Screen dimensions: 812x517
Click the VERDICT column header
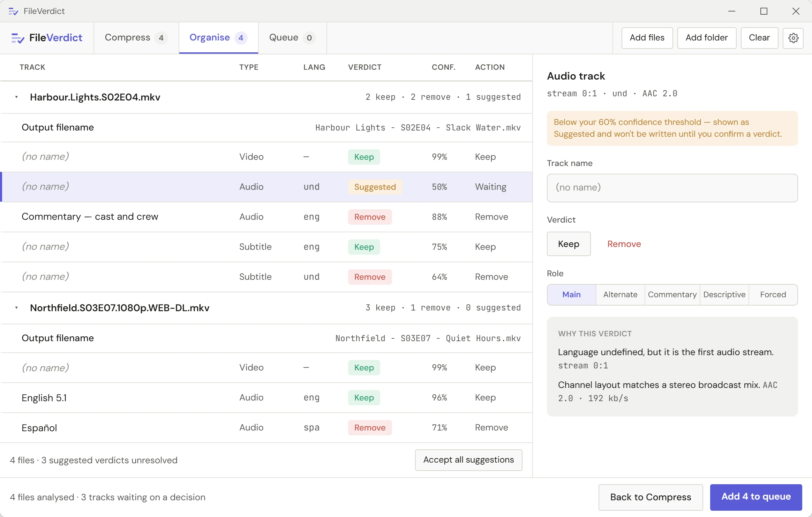(364, 67)
